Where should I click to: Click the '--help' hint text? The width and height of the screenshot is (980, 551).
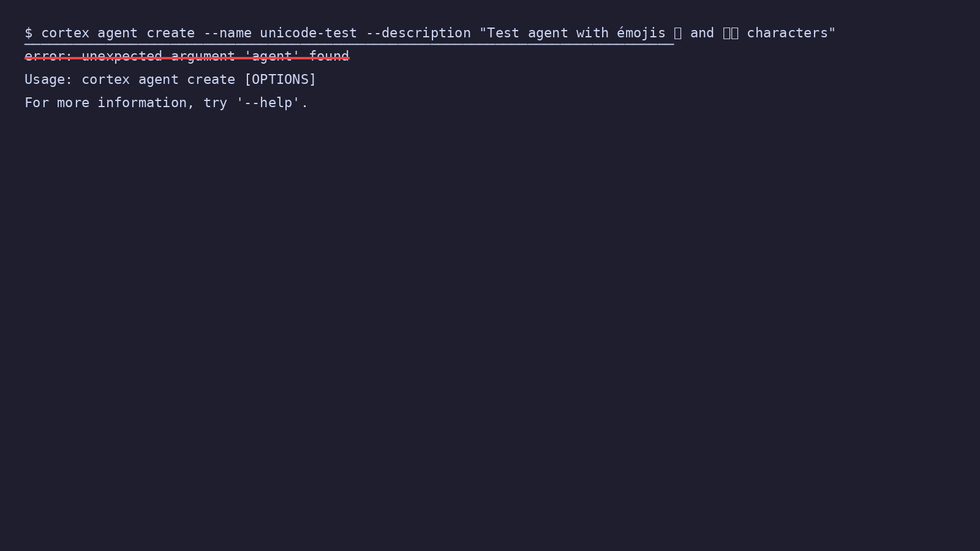tap(268, 103)
